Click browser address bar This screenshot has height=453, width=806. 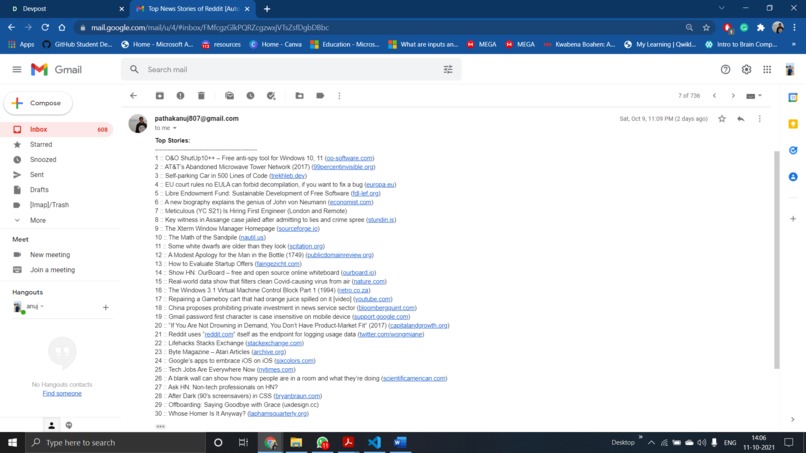[x=380, y=27]
